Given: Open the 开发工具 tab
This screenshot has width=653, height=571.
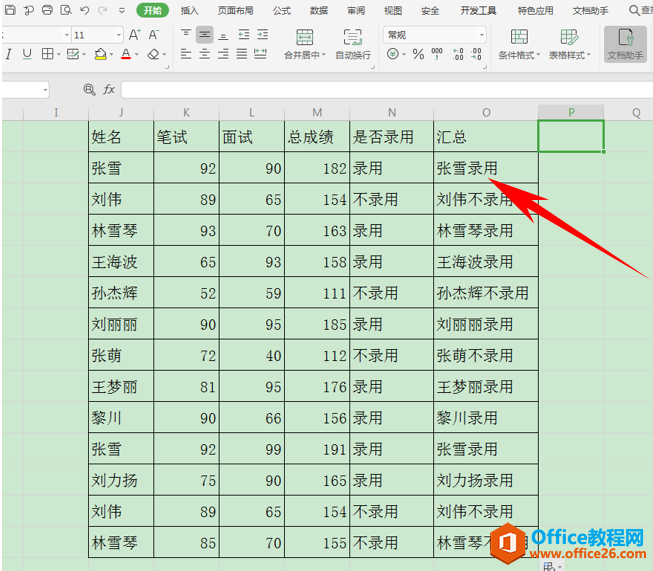Looking at the screenshot, I should (478, 10).
